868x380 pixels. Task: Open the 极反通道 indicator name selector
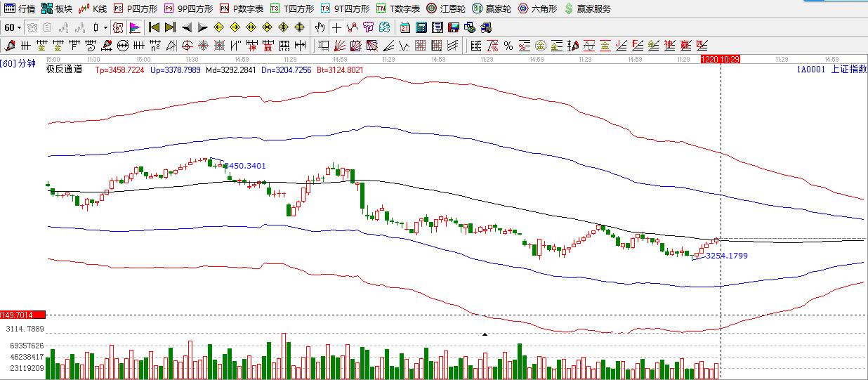point(64,69)
